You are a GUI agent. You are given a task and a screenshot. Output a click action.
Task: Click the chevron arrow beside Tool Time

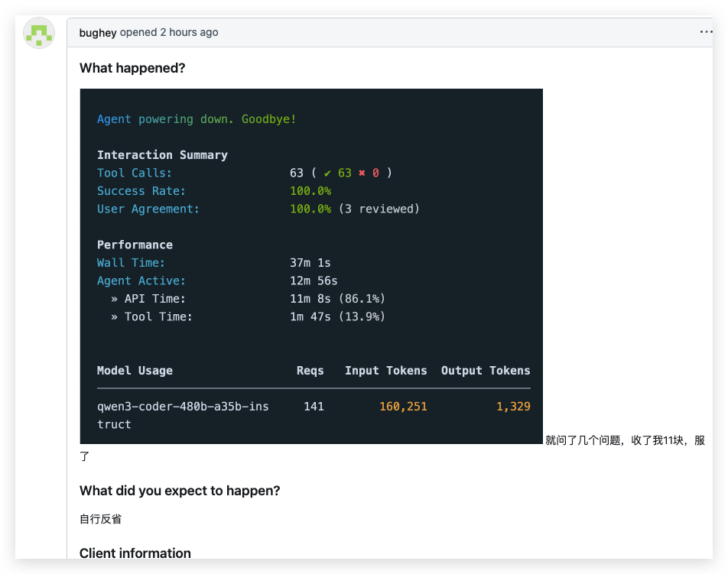[x=113, y=316]
